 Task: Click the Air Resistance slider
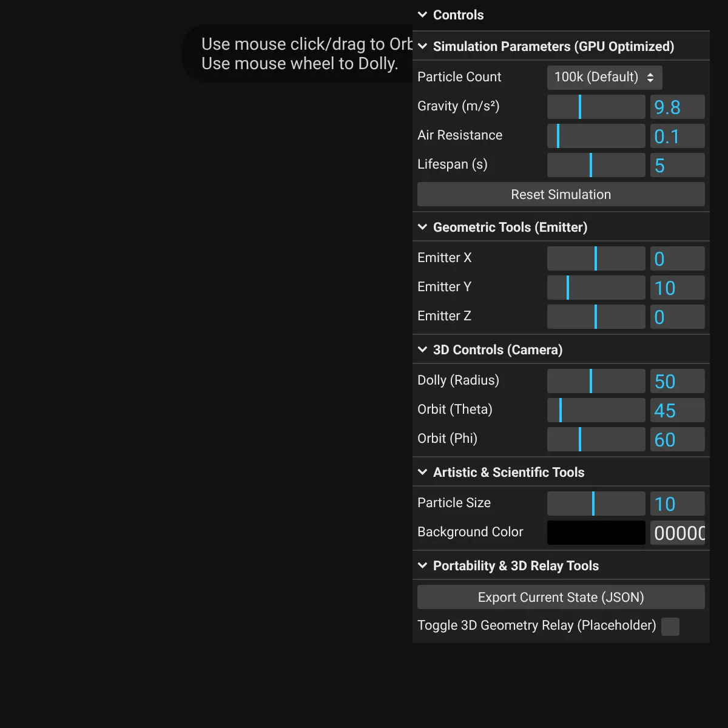pyautogui.click(x=596, y=136)
